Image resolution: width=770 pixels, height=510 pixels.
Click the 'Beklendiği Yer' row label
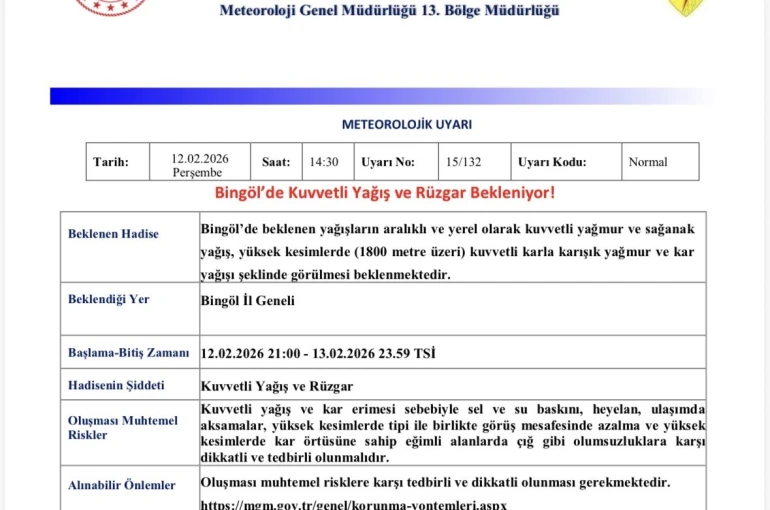109,299
